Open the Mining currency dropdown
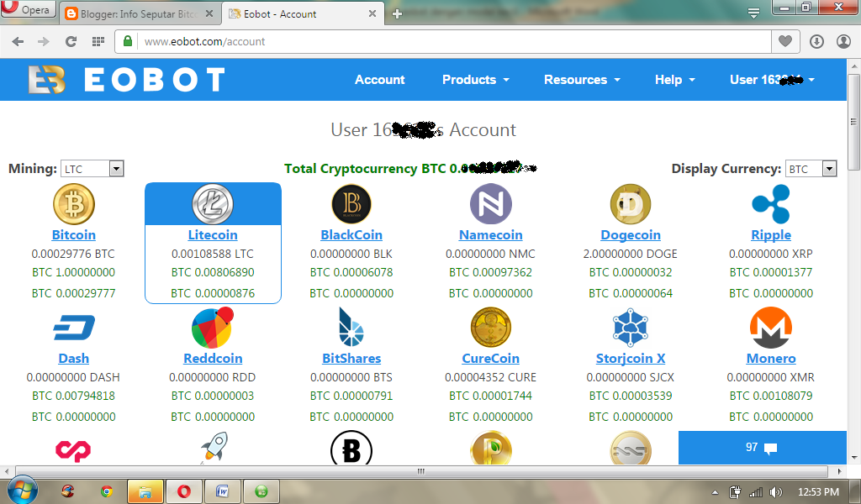Image resolution: width=861 pixels, height=504 pixels. click(92, 169)
